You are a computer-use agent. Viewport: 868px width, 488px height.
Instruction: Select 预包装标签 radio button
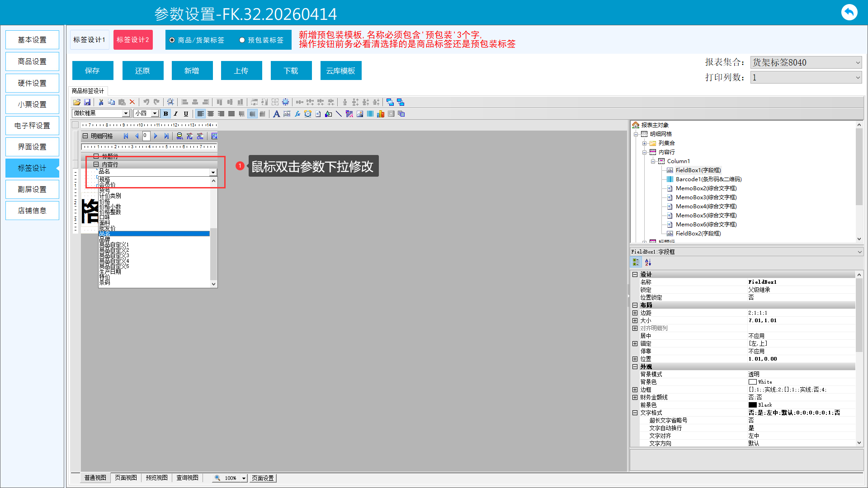[242, 40]
